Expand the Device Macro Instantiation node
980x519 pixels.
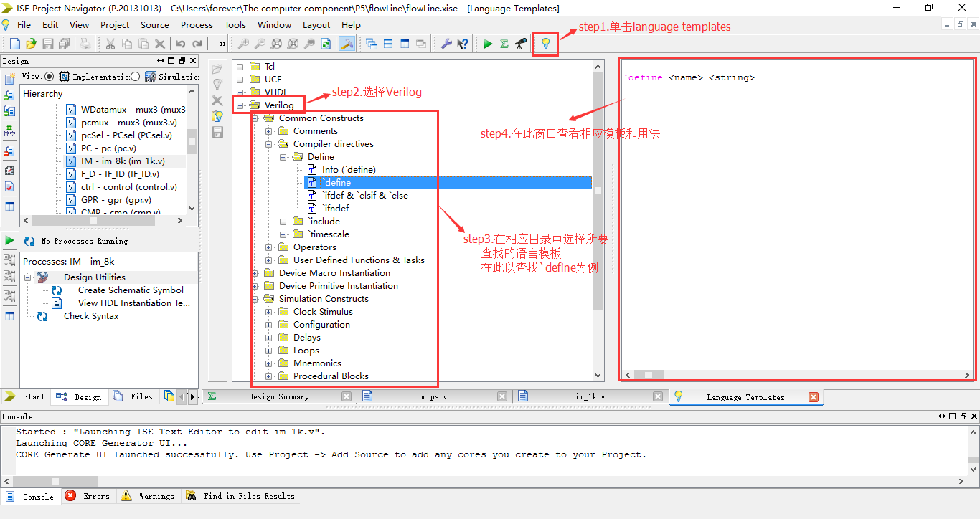(255, 273)
